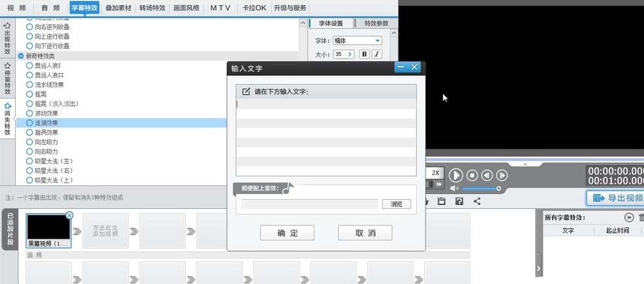644x284 pixels.
Task: Choose the 旋涡效果 effect radio button
Action: (29, 133)
